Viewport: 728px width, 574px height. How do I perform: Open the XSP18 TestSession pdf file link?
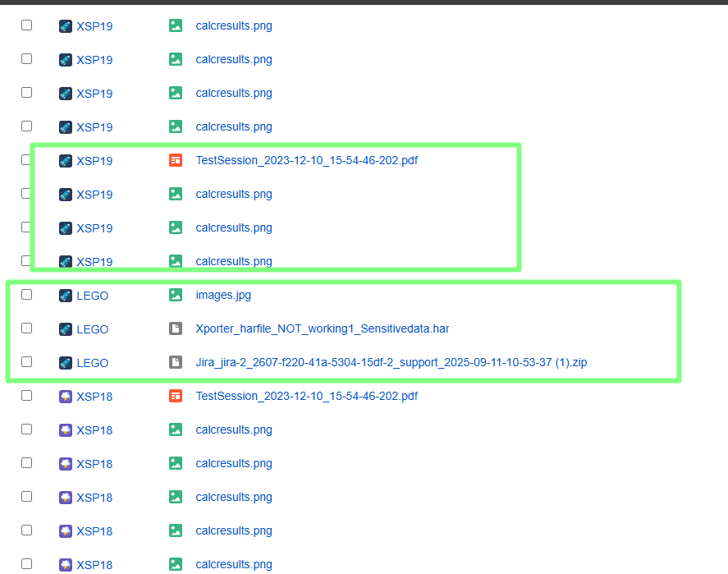(306, 396)
